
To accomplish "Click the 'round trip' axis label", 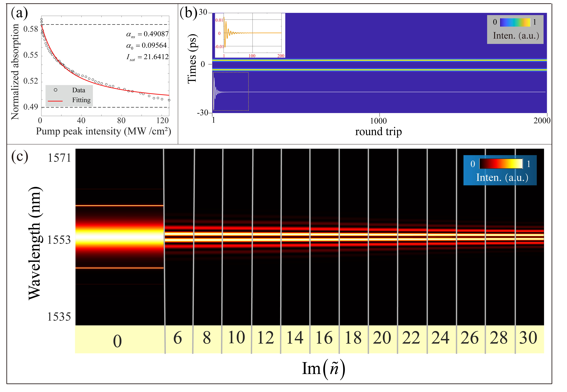I will (378, 132).
